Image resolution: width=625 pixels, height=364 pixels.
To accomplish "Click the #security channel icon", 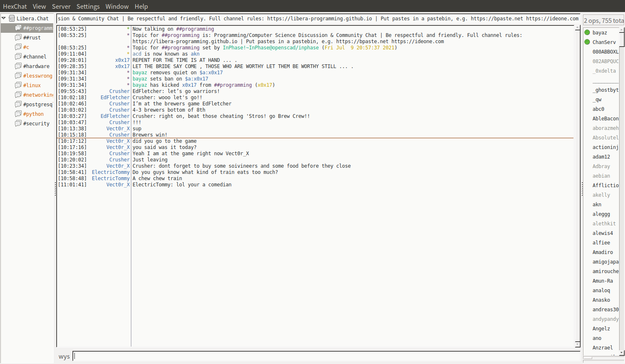I will pyautogui.click(x=18, y=123).
